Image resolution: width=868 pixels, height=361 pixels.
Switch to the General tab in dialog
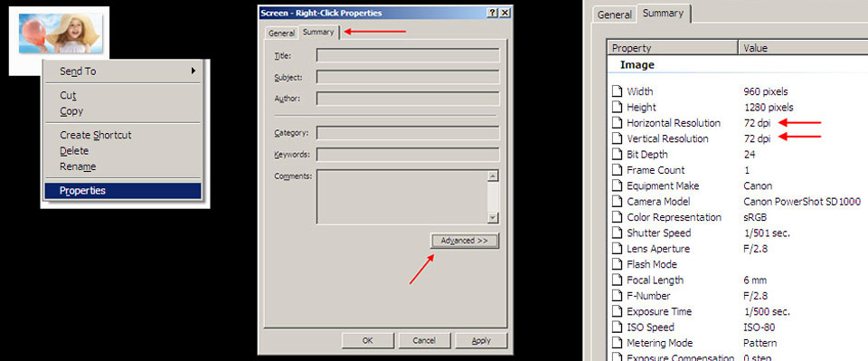click(x=281, y=33)
